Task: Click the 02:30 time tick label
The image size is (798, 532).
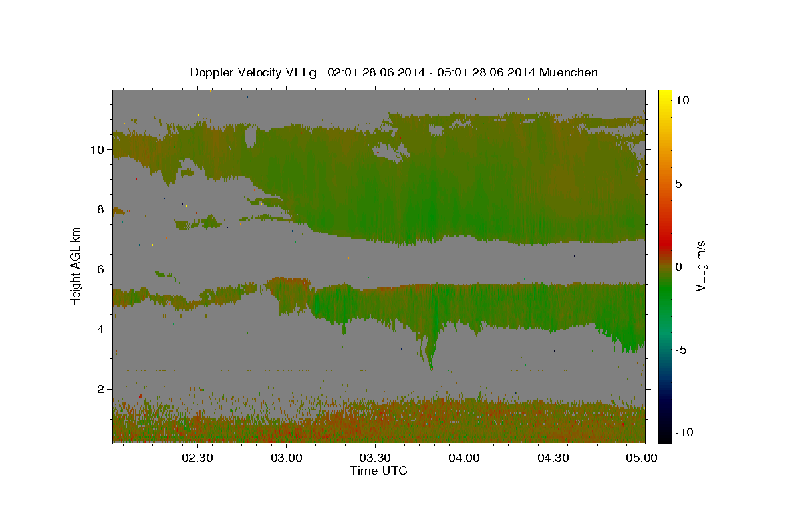Action: (198, 458)
